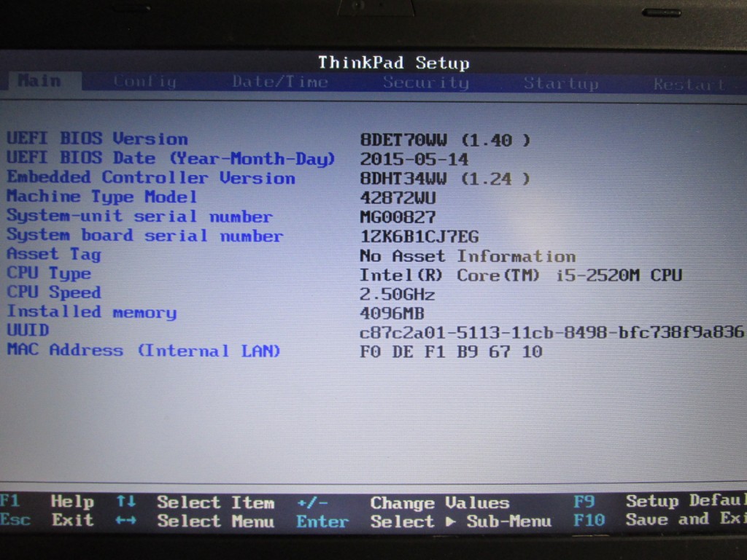Screen dimensions: 747x560
Task: Click the F10 Save and Exit hint
Action: (x=660, y=519)
